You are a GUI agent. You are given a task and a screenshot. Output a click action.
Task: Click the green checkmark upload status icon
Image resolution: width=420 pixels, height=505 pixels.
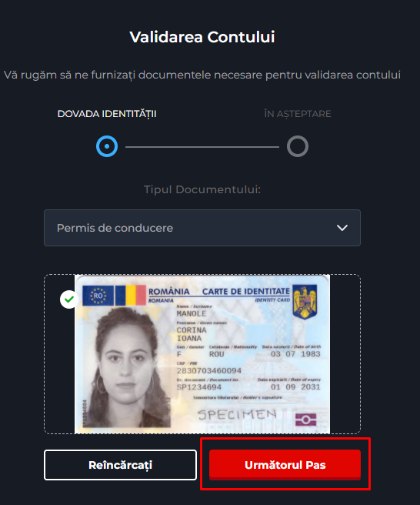pyautogui.click(x=69, y=299)
